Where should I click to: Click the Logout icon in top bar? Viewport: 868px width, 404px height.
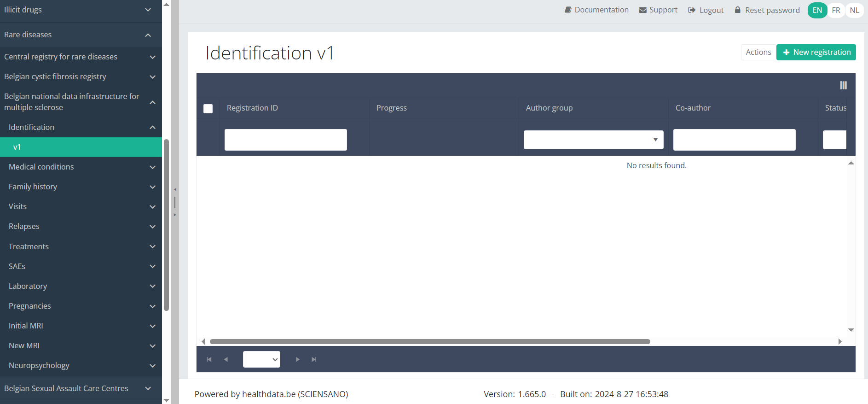pyautogui.click(x=692, y=10)
